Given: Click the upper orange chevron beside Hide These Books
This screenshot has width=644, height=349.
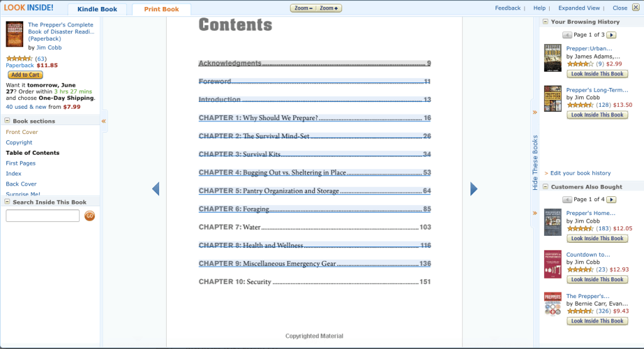Looking at the screenshot, I should pos(535,112).
